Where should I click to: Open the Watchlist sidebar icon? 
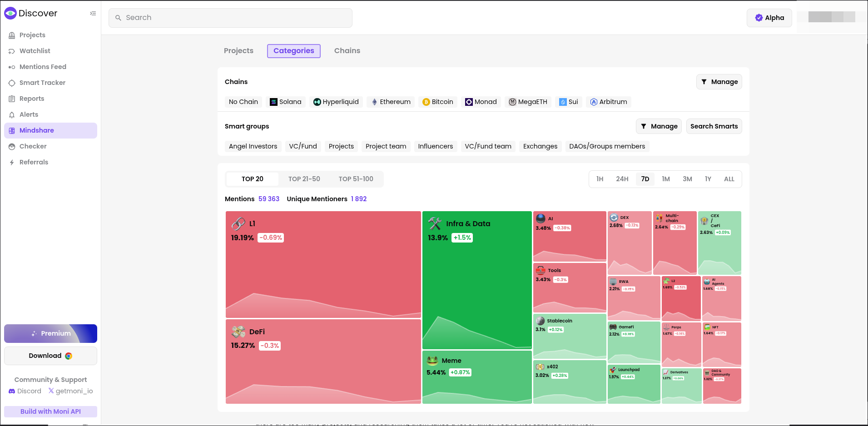coord(12,51)
